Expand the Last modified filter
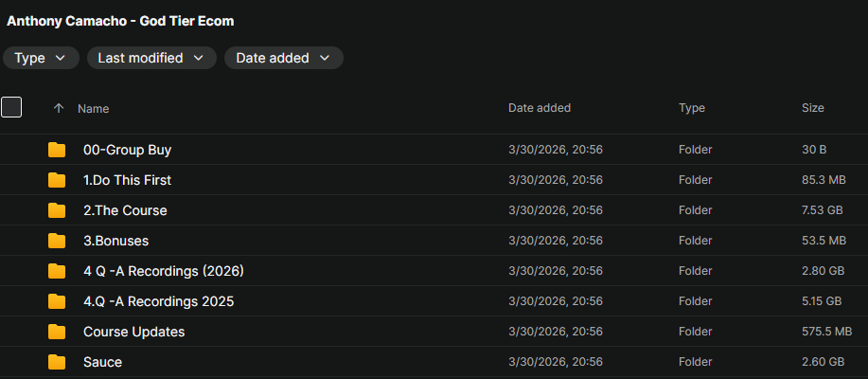 [x=151, y=58]
